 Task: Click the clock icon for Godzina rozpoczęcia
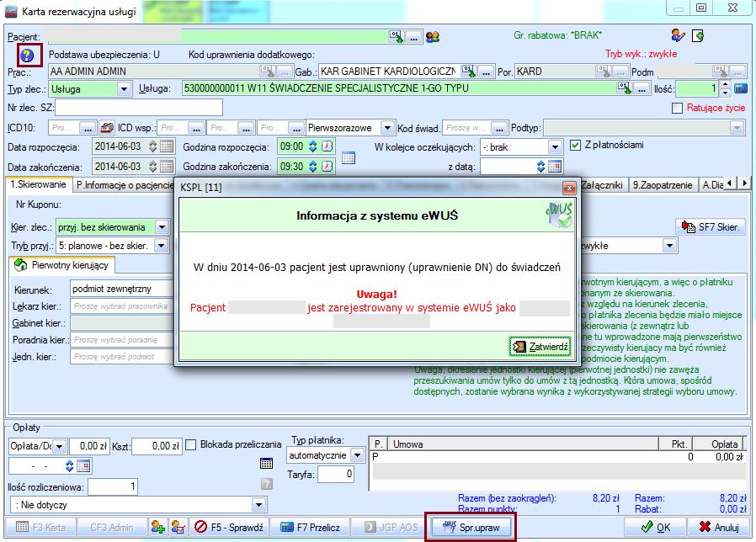tap(327, 146)
